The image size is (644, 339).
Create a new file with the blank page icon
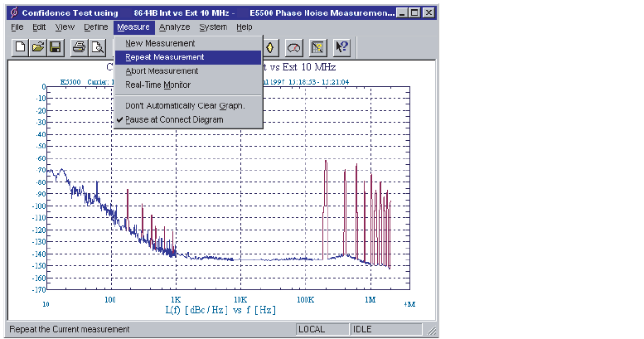point(20,48)
